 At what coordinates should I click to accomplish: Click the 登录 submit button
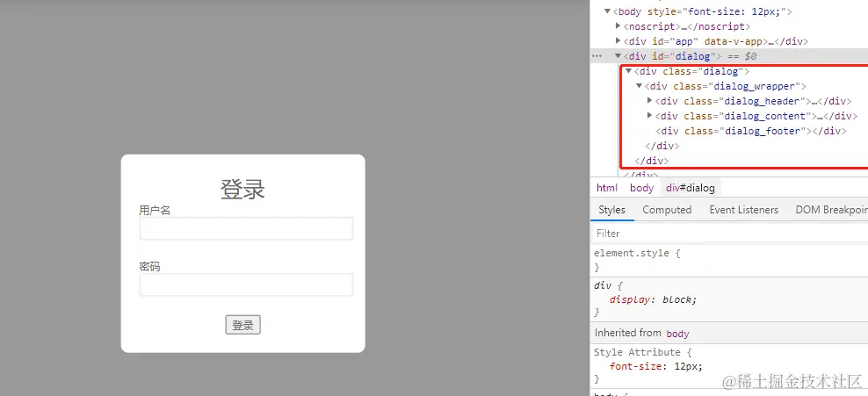pos(243,325)
